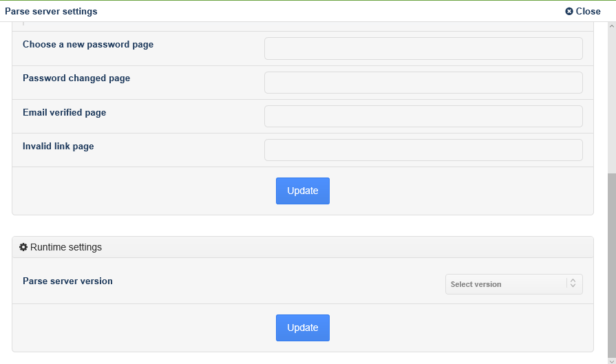The width and height of the screenshot is (616, 364).
Task: Click the Runtime settings gear icon
Action: click(x=23, y=247)
